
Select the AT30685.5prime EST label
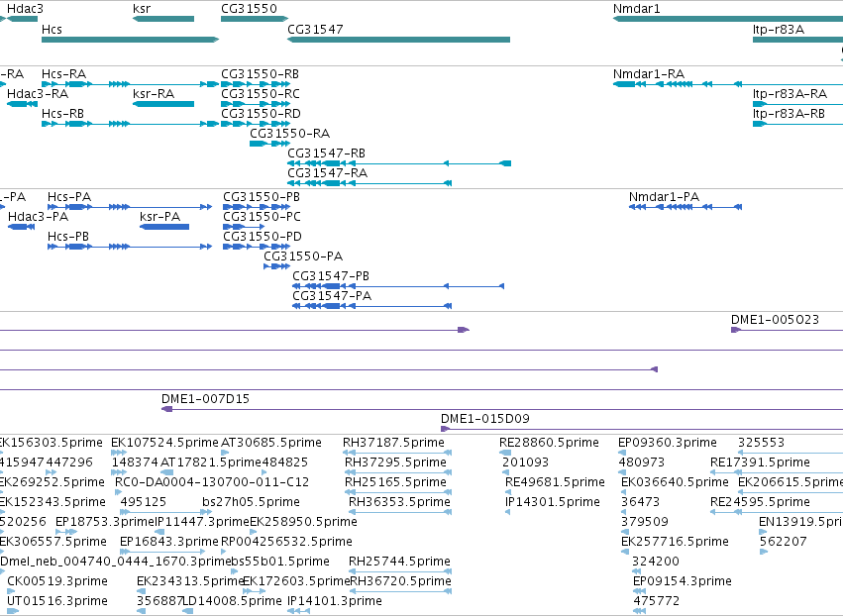(271, 443)
